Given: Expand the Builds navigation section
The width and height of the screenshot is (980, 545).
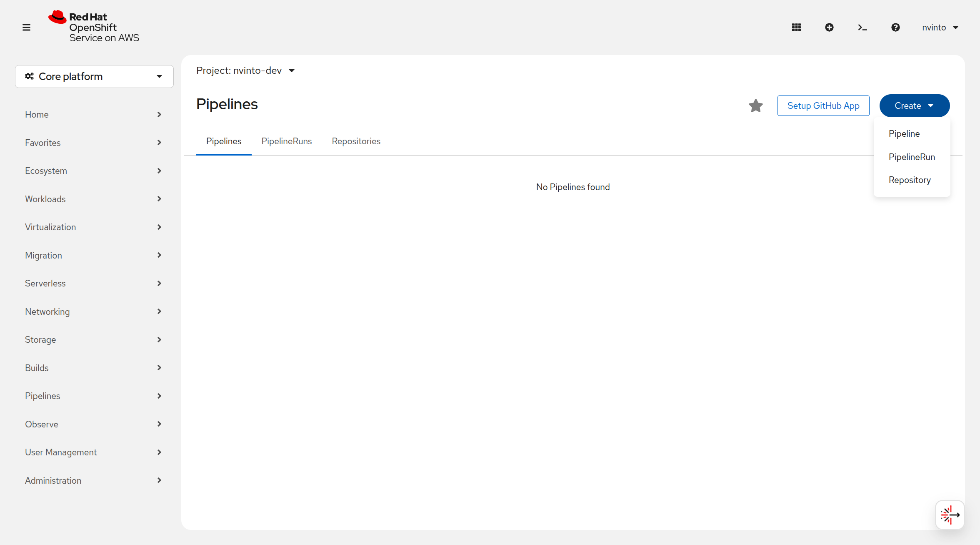Looking at the screenshot, I should [x=93, y=368].
